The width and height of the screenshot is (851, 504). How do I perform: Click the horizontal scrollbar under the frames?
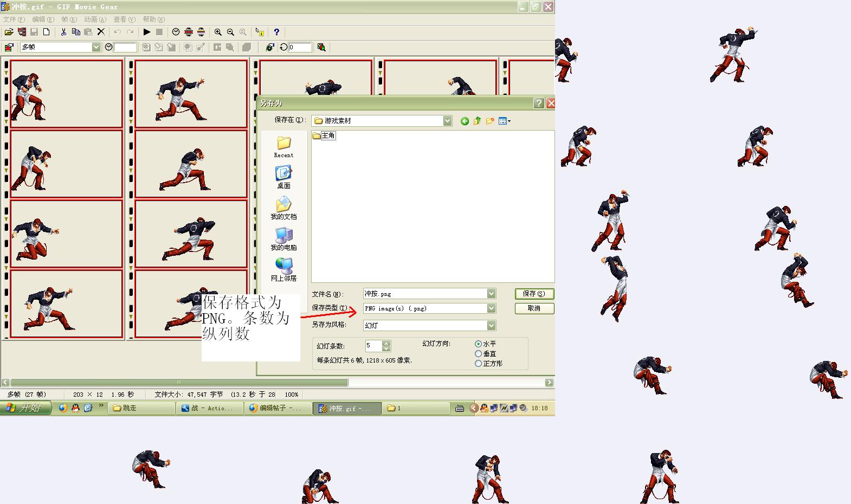pyautogui.click(x=179, y=383)
